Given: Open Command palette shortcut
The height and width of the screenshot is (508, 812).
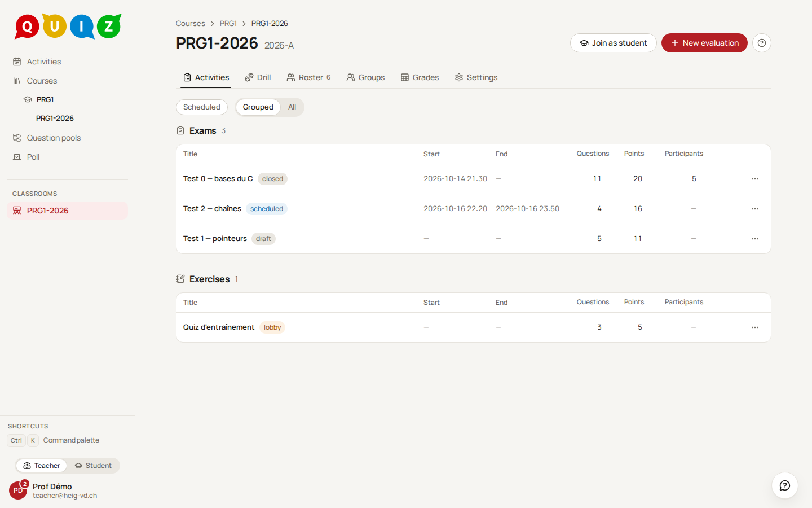Looking at the screenshot, I should pyautogui.click(x=54, y=440).
